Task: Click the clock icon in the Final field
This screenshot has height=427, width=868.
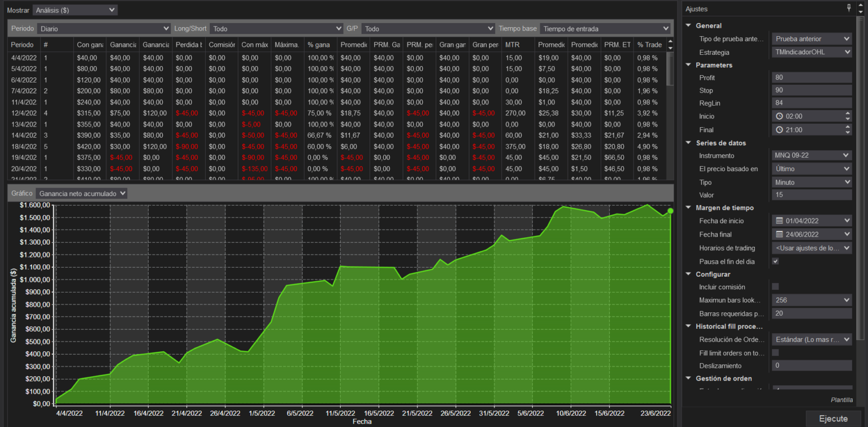Action: click(779, 129)
